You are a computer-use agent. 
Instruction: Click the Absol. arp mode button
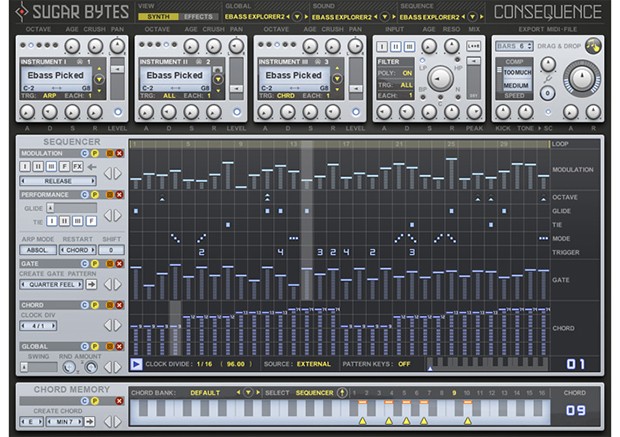[x=34, y=249]
